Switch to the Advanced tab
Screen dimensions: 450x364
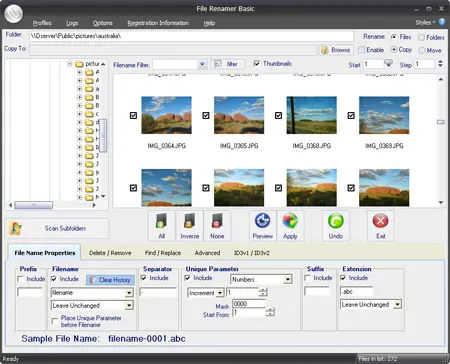[207, 253]
